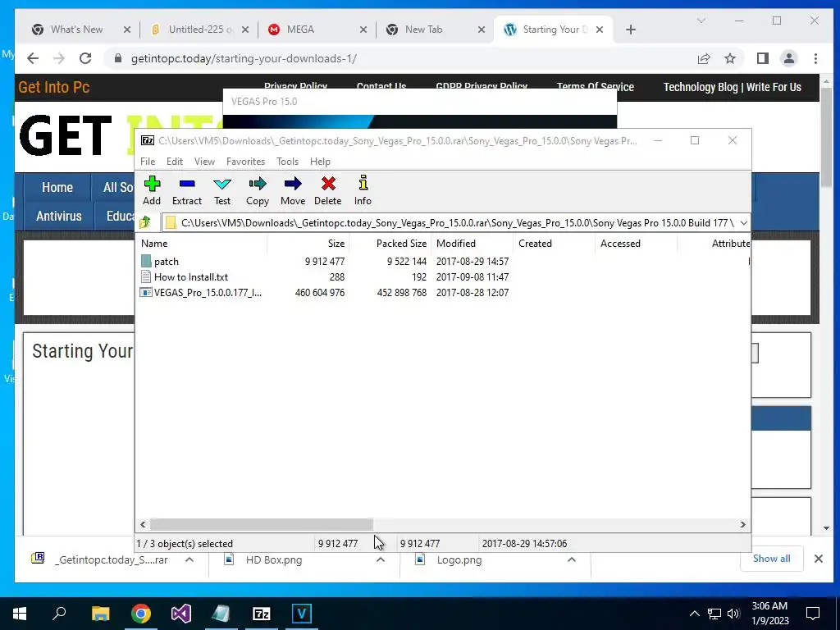840x630 pixels.
Task: Expand options for the Getintopc.today rar download
Action: pos(189,559)
